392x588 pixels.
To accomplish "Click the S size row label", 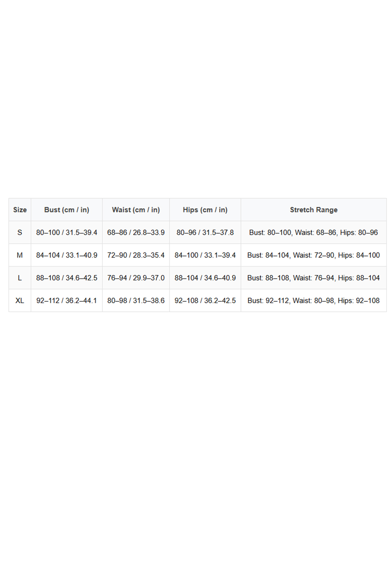I will click(x=20, y=232).
